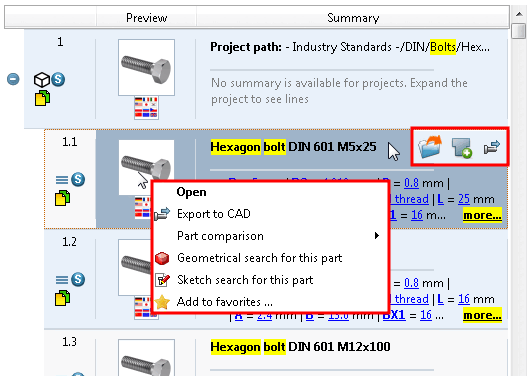Click yellow copy icon in row 1.2
The height and width of the screenshot is (376, 529).
click(62, 298)
